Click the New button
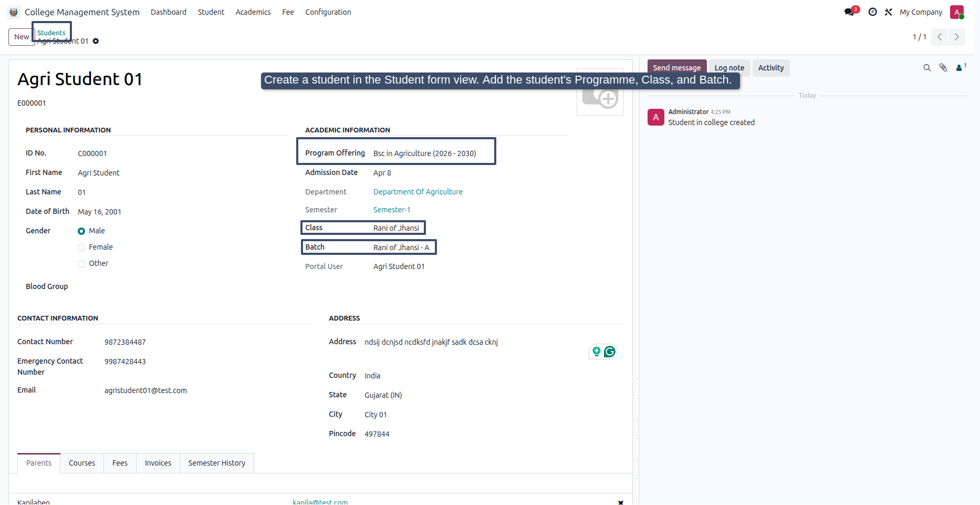 22,37
